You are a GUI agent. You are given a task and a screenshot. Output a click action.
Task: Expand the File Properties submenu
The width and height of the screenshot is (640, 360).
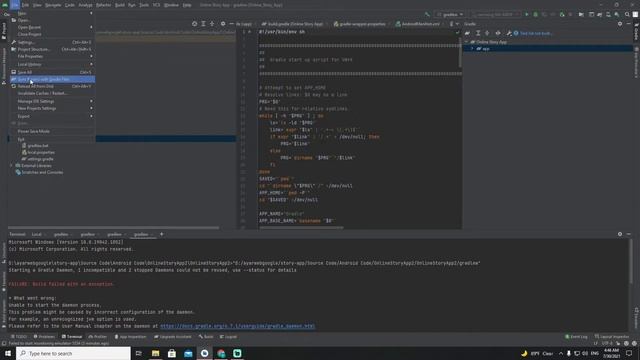pos(52,56)
